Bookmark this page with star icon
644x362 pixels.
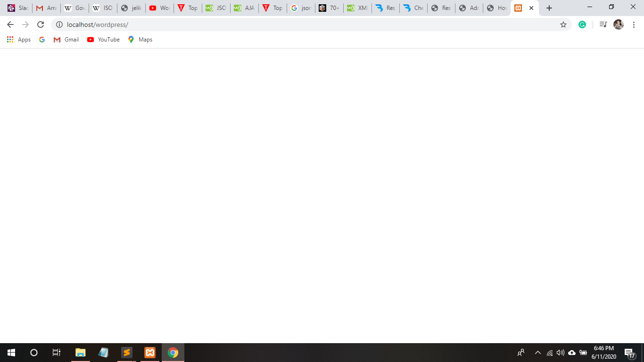[563, 25]
